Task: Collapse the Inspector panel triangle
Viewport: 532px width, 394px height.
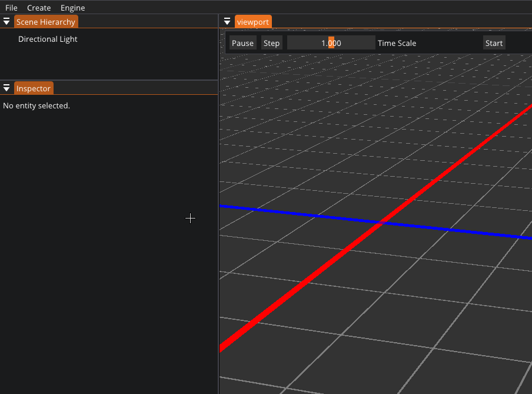Action: click(6, 88)
